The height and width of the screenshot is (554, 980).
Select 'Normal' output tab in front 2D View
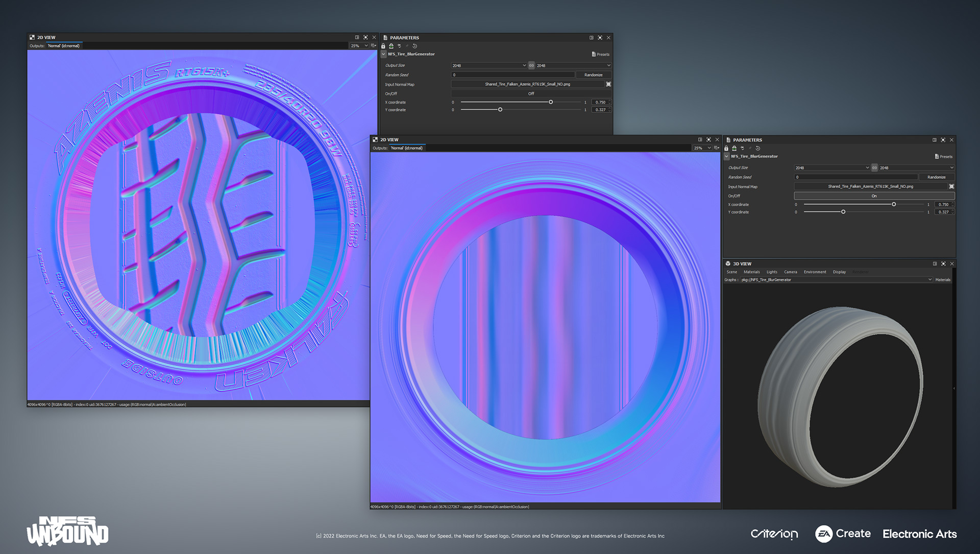407,148
